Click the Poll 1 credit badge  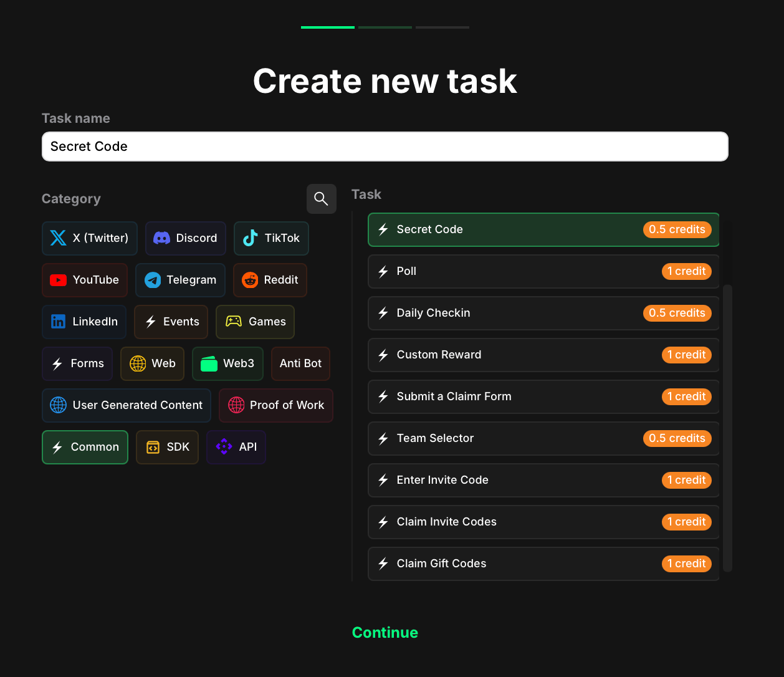687,271
